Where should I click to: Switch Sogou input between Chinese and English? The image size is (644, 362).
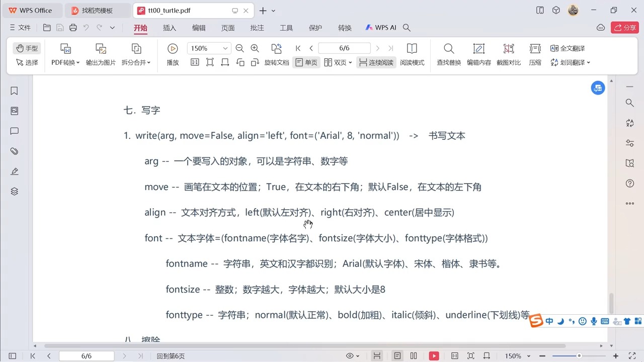tap(549, 321)
